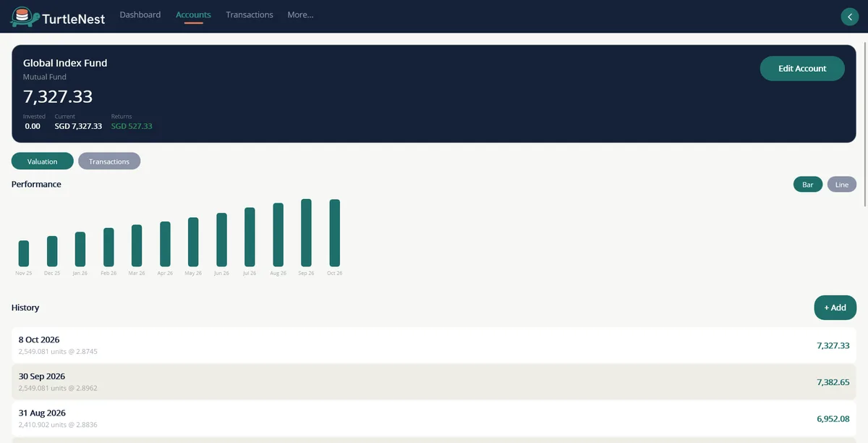Select the Oct 26 chart bar
Screen dimensions: 868x443
click(335, 233)
